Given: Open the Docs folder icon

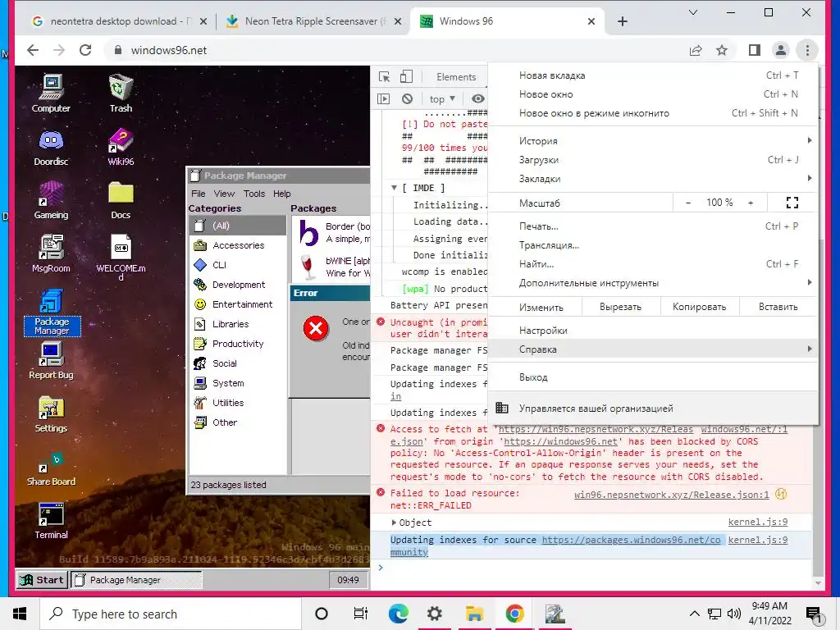Looking at the screenshot, I should [x=121, y=200].
